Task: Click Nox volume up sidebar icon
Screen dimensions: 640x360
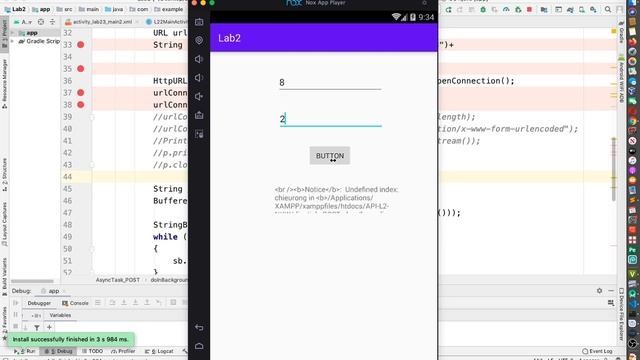Action: pos(199,59)
